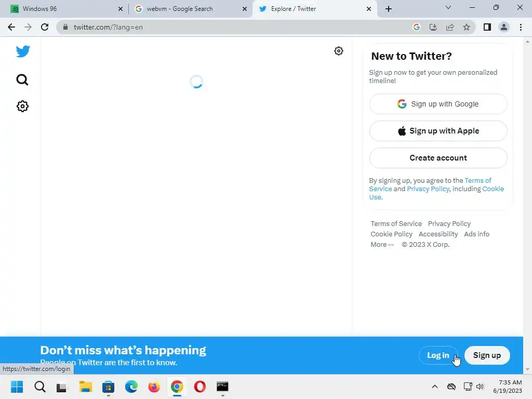Image resolution: width=532 pixels, height=399 pixels.
Task: Click the Create account button
Action: pos(438,158)
